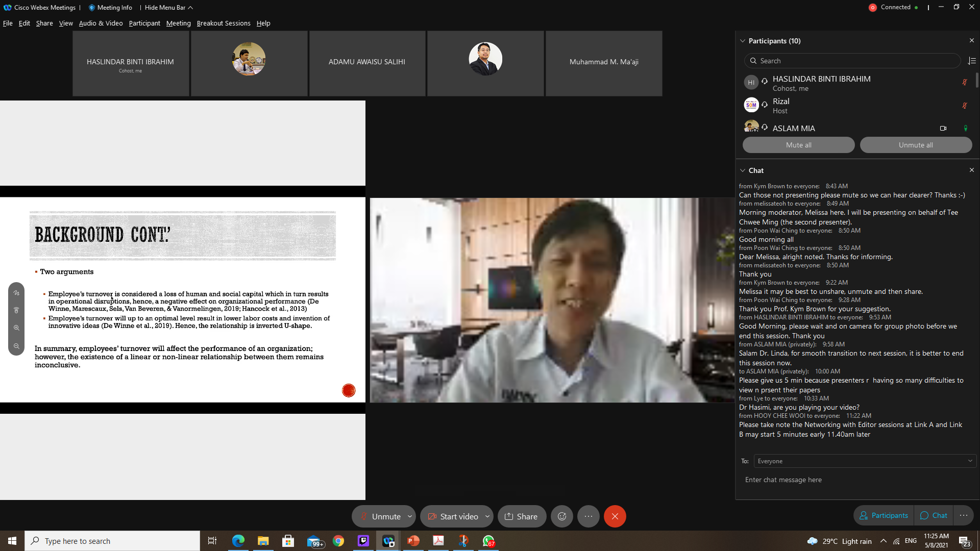
Task: Click the participants list scrollbar
Action: [977, 80]
